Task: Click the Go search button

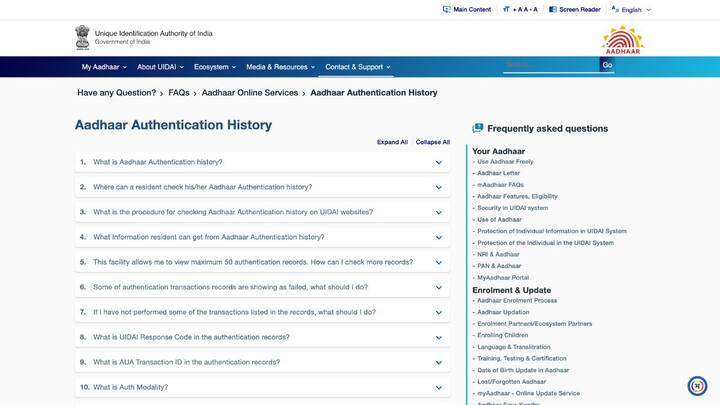Action: coord(607,65)
